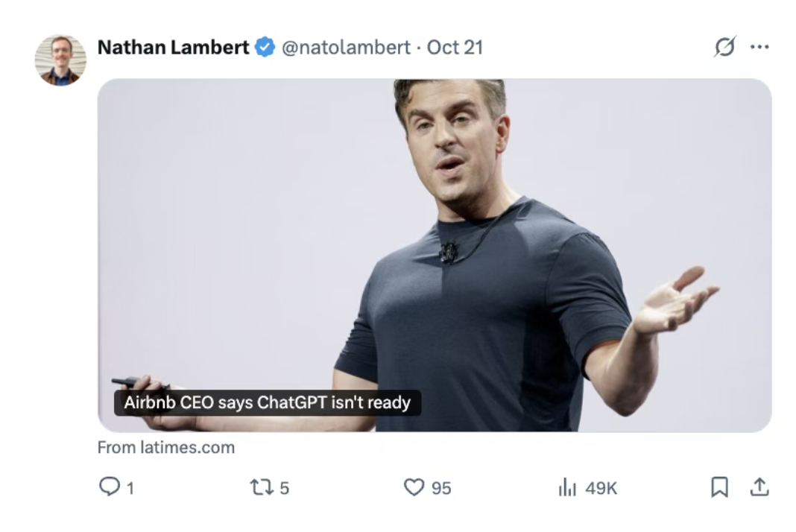Viewport: 796px width, 532px height.
Task: Click the reply count of 1
Action: pyautogui.click(x=130, y=489)
